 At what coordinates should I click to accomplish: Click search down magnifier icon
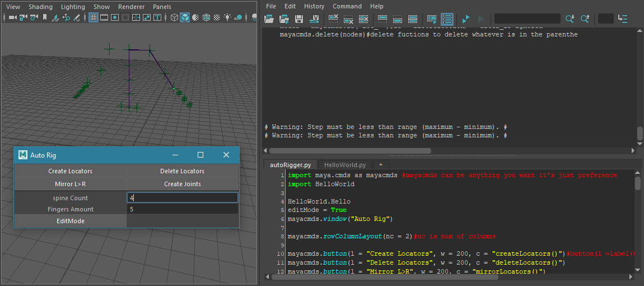pyautogui.click(x=570, y=19)
